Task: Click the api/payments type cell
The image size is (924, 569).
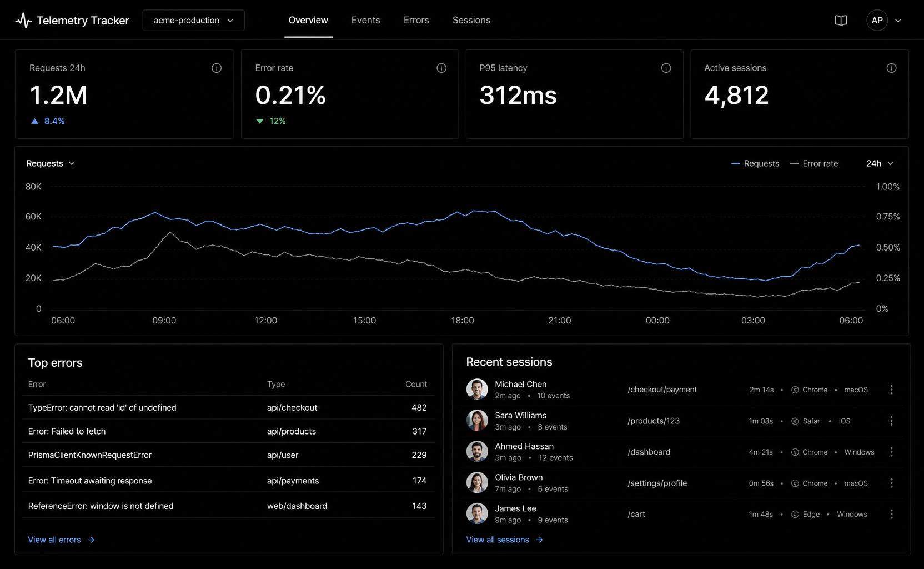Action: pyautogui.click(x=293, y=481)
